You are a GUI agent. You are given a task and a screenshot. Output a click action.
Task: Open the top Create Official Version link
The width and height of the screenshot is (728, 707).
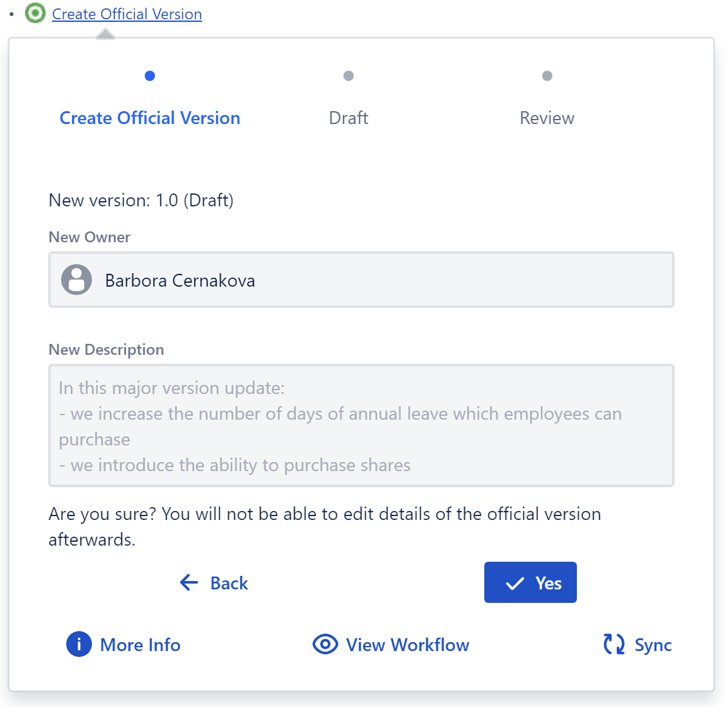pos(127,14)
